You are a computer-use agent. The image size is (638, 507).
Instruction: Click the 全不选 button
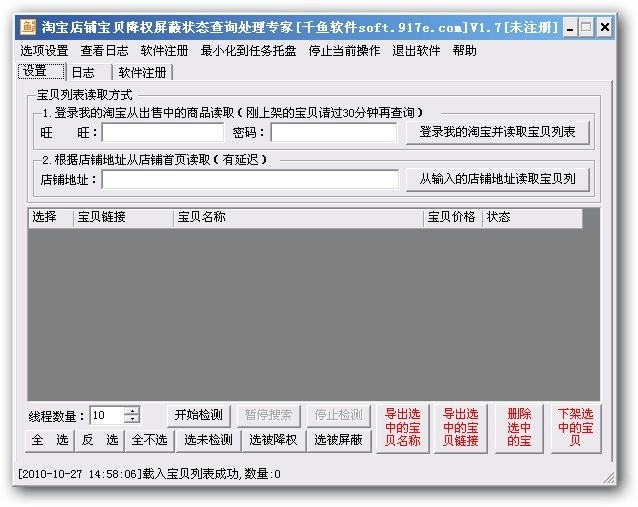coord(149,440)
